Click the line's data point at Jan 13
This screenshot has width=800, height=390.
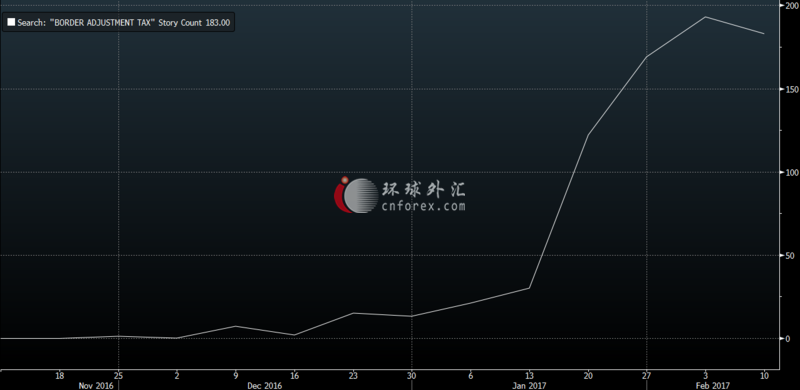click(529, 288)
